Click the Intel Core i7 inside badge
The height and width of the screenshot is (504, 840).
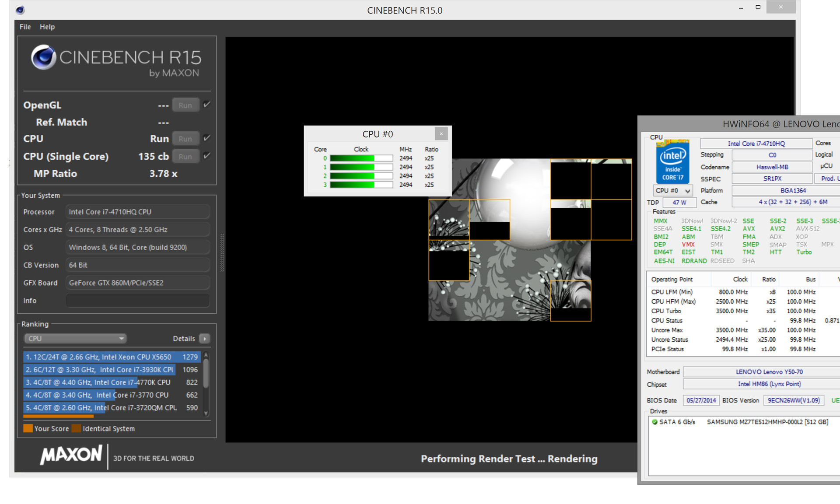[672, 161]
